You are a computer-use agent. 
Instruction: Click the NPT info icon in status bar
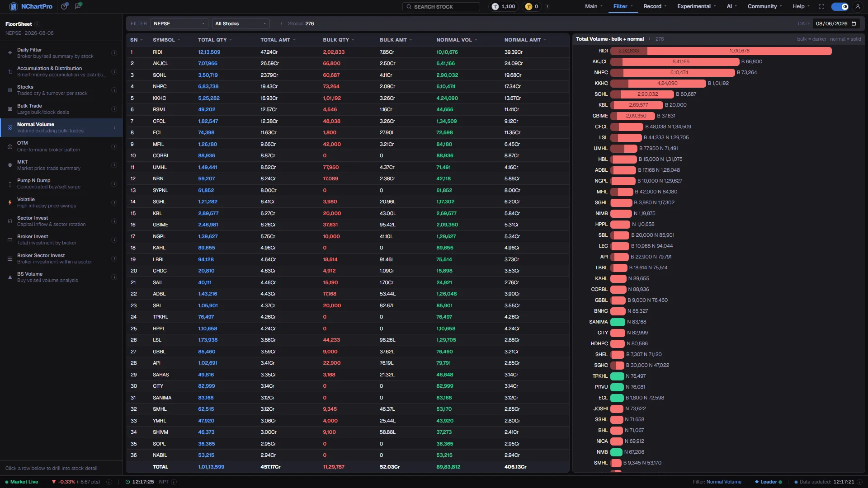(x=174, y=482)
